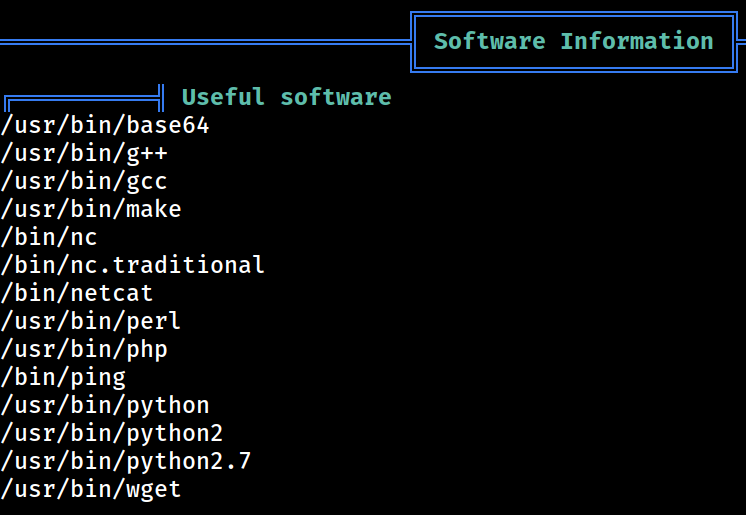Click the /bin/nc line
746x515 pixels.
click(49, 238)
